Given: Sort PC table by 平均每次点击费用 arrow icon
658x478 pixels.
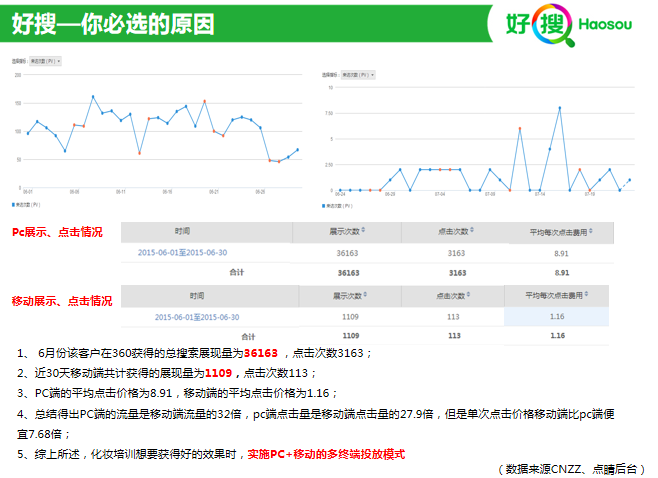Looking at the screenshot, I should (x=591, y=231).
